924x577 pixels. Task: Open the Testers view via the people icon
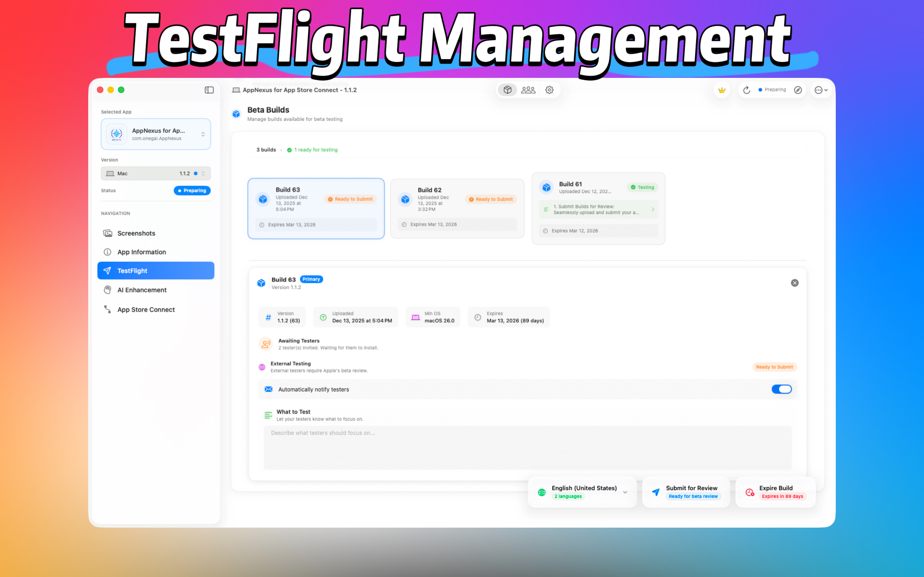point(528,90)
